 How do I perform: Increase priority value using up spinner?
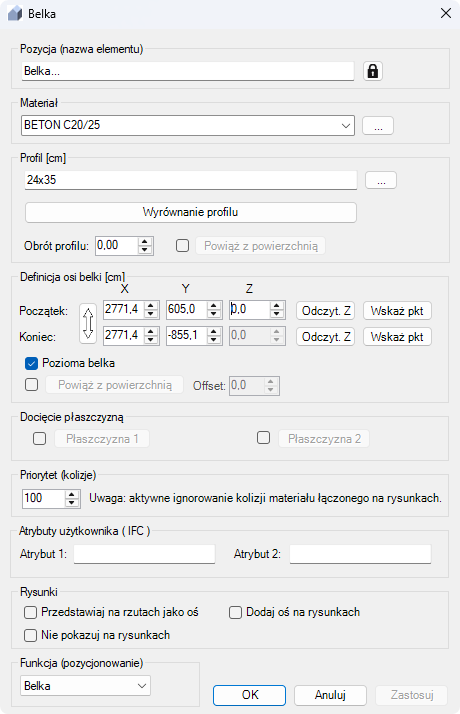click(x=72, y=495)
